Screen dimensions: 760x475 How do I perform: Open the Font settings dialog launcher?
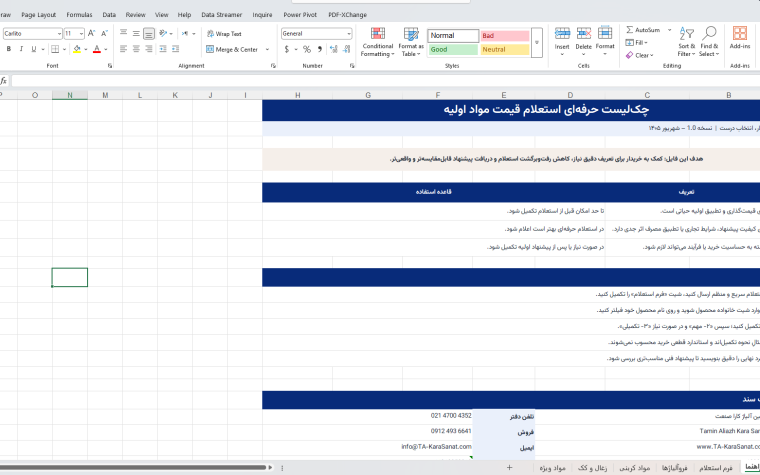[x=110, y=65]
